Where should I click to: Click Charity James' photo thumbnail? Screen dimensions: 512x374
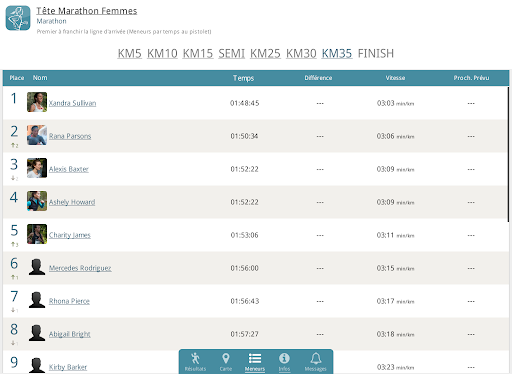pos(37,234)
